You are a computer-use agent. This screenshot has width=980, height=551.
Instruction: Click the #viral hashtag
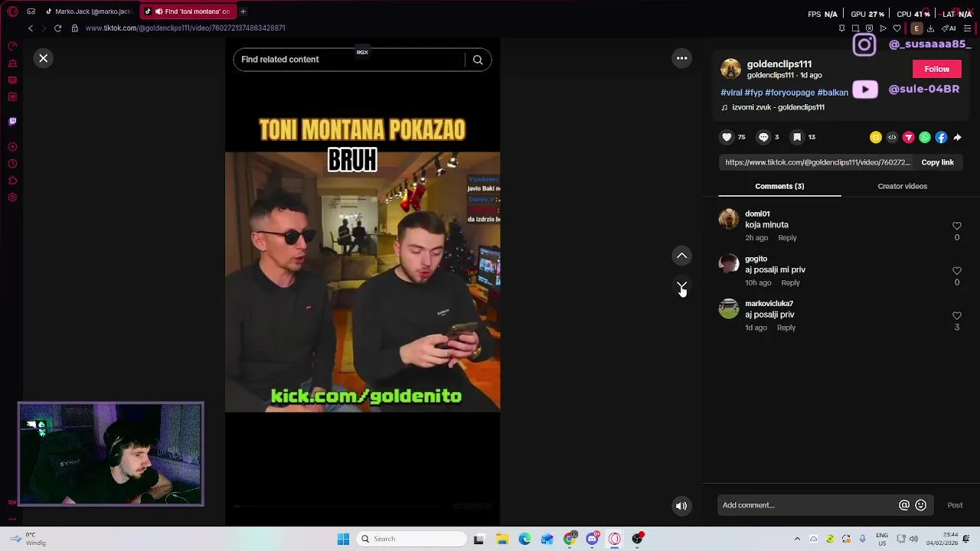click(x=731, y=93)
